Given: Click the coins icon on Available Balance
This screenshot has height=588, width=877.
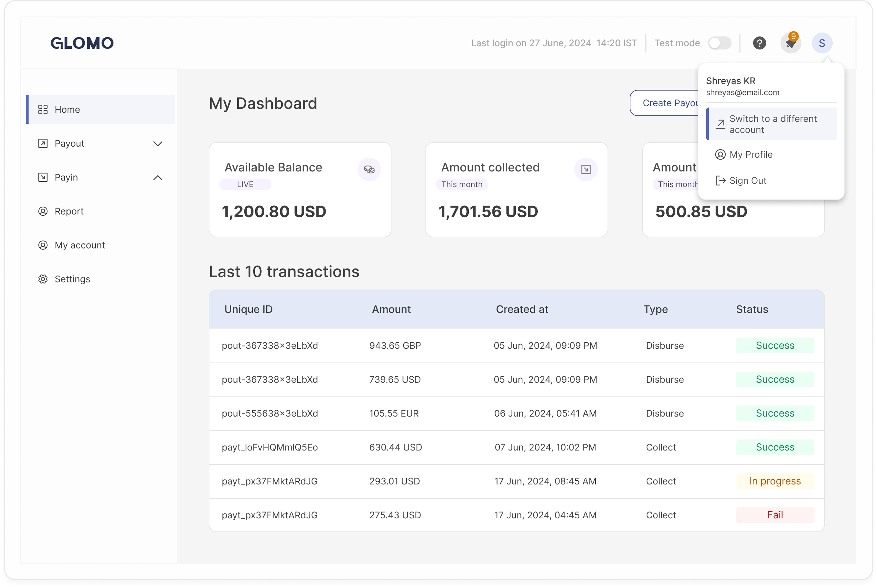Looking at the screenshot, I should click(x=369, y=169).
